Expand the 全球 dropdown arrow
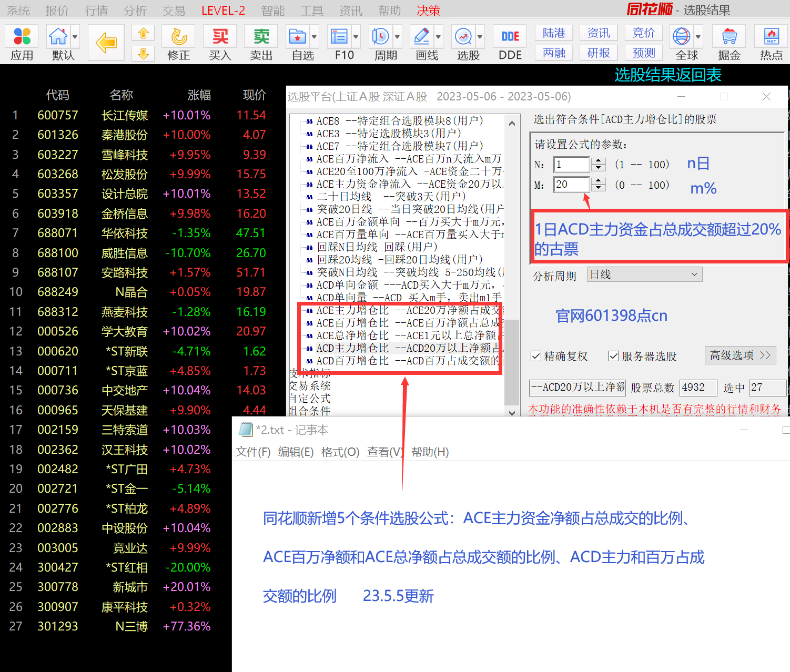 (698, 37)
